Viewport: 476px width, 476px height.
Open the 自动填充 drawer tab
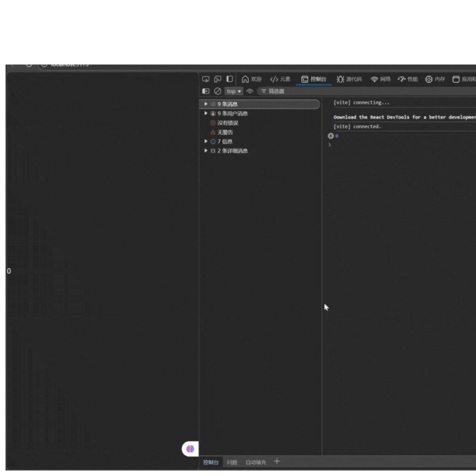coord(256,462)
